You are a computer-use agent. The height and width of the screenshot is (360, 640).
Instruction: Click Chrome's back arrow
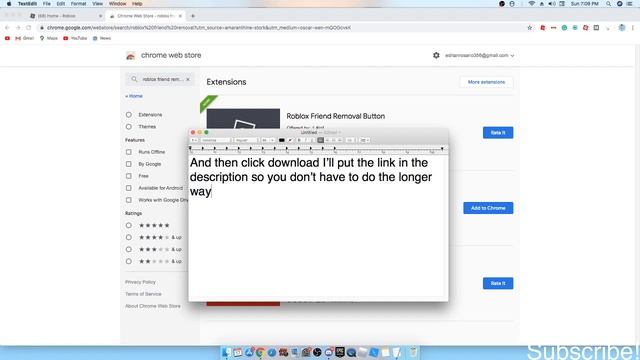click(x=7, y=28)
